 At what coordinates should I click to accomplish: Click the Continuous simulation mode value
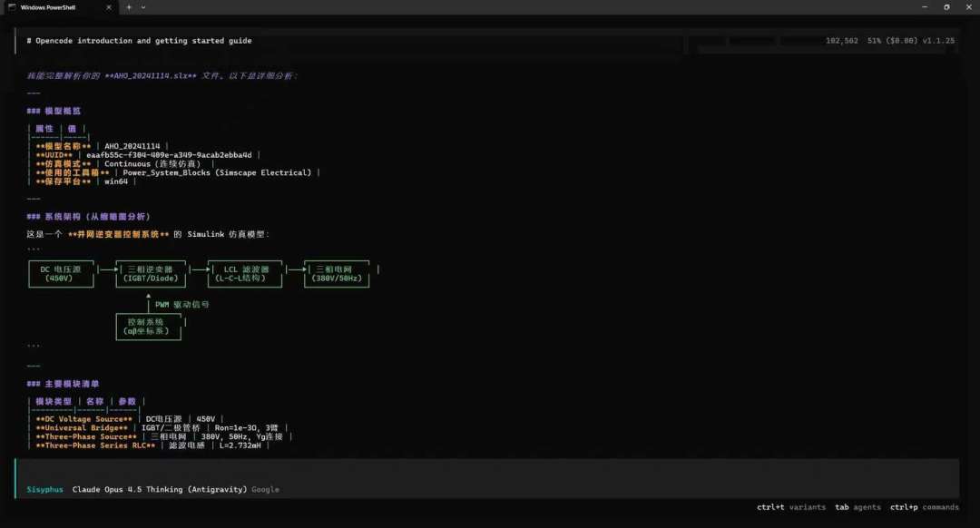[152, 163]
